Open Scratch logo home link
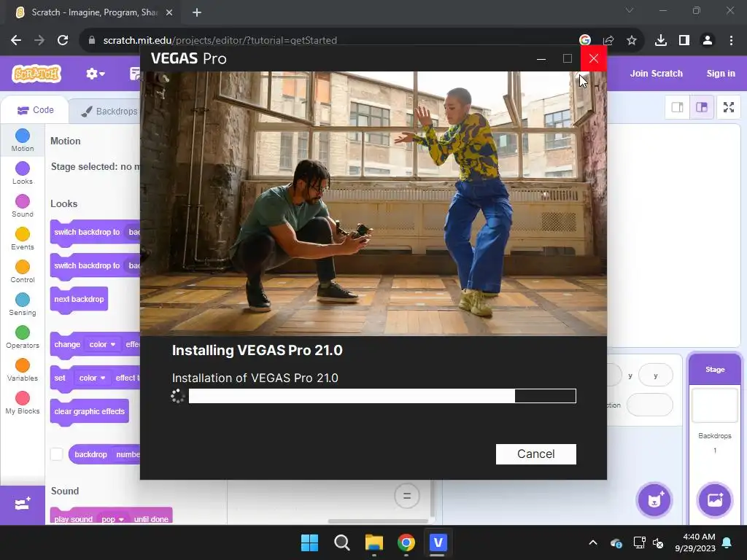 [x=36, y=74]
